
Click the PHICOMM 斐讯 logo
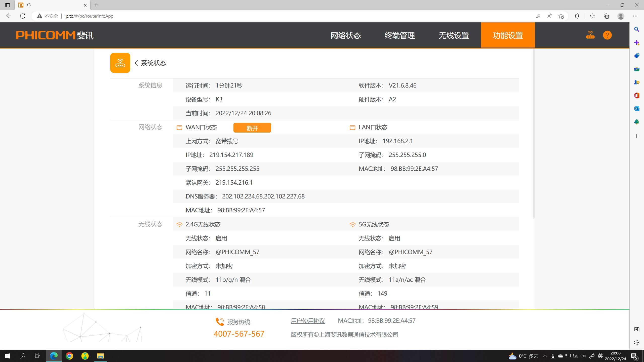pyautogui.click(x=55, y=35)
